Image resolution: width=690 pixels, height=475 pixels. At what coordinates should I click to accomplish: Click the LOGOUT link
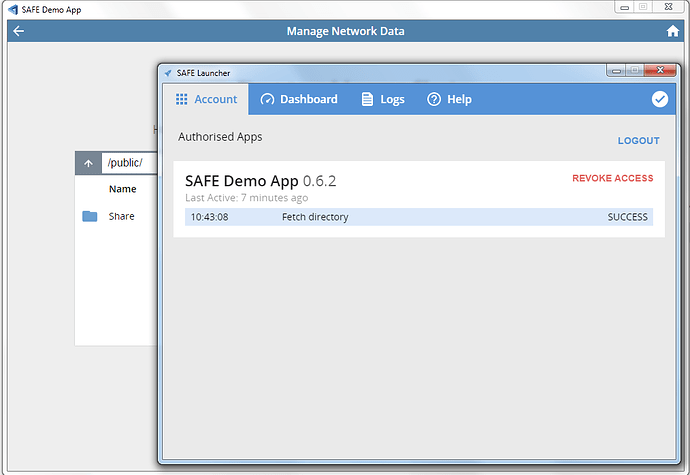(x=639, y=141)
